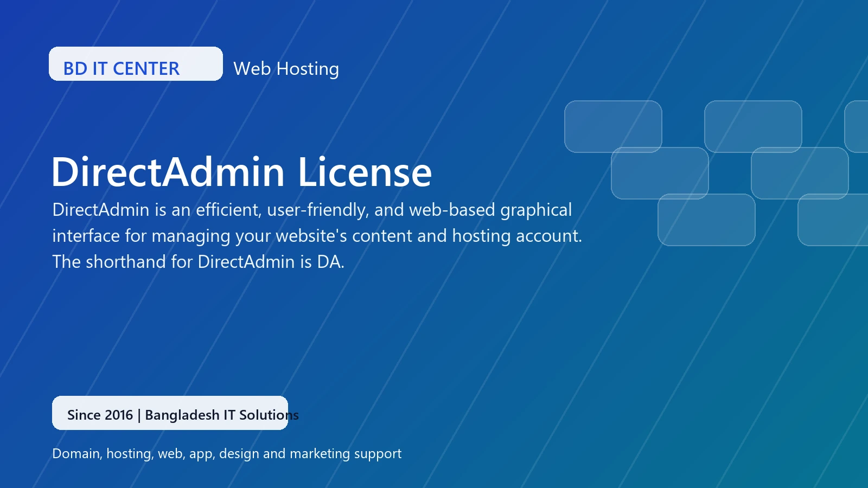This screenshot has width=868, height=488.
Task: Click the DirectAdmin License heading
Action: point(241,172)
